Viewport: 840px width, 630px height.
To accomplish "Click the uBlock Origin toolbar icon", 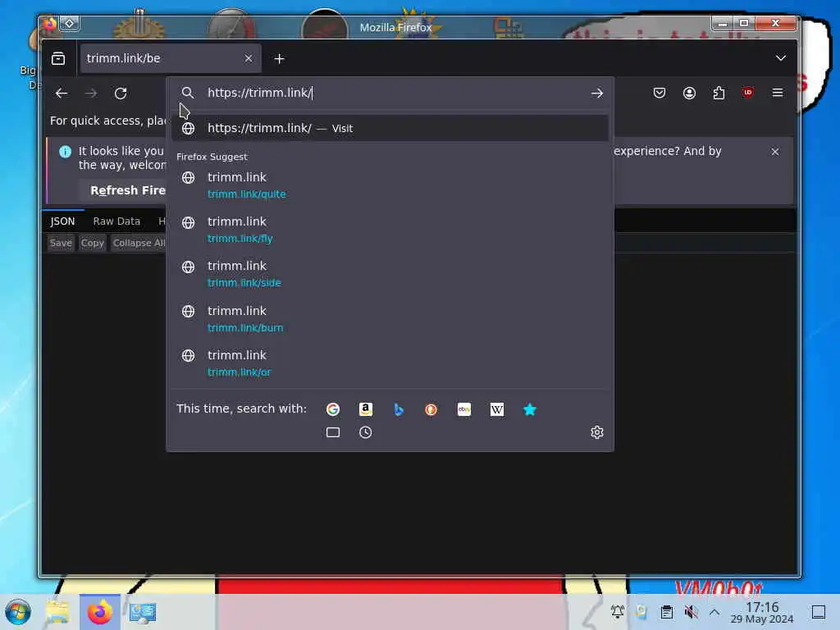I will click(748, 93).
